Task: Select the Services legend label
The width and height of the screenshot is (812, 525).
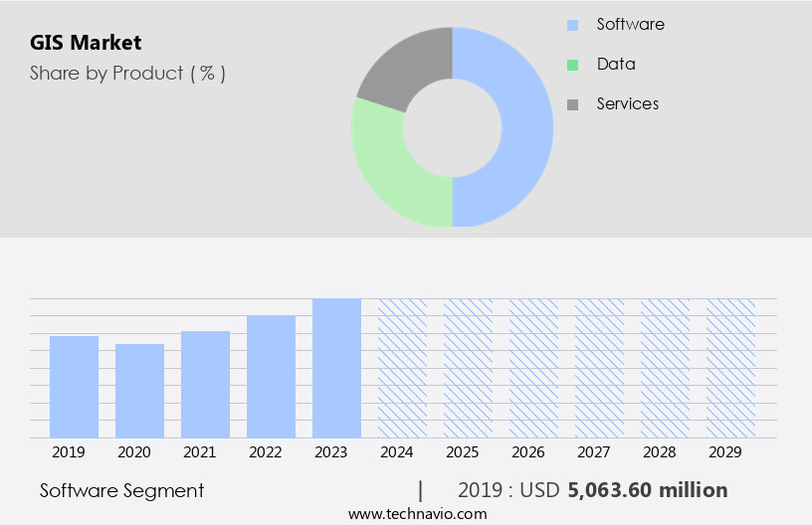Action: coord(627,103)
